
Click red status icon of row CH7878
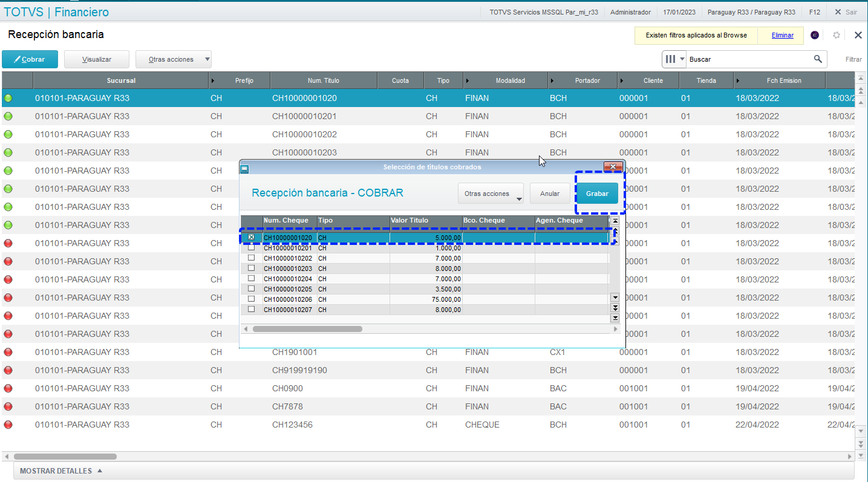[x=8, y=406]
